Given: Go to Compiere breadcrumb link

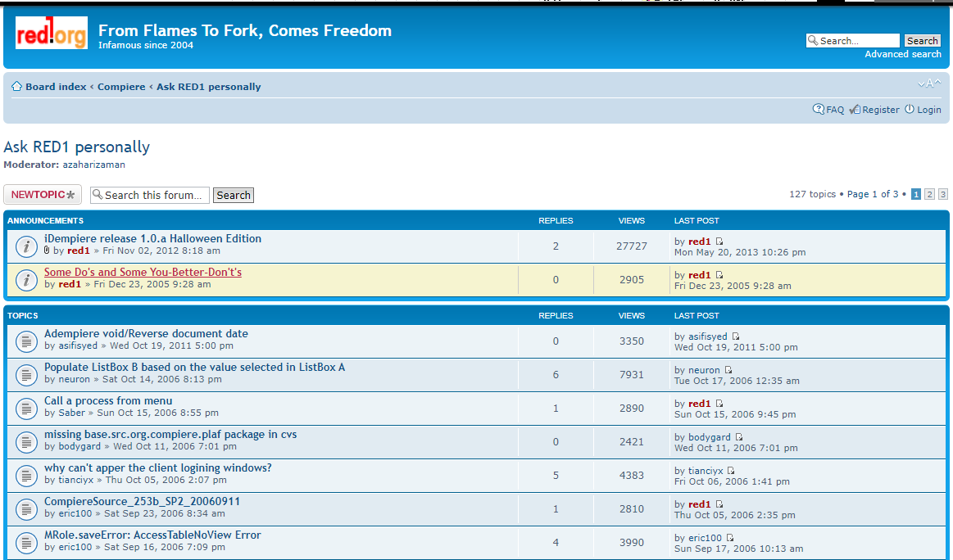Looking at the screenshot, I should [x=121, y=86].
